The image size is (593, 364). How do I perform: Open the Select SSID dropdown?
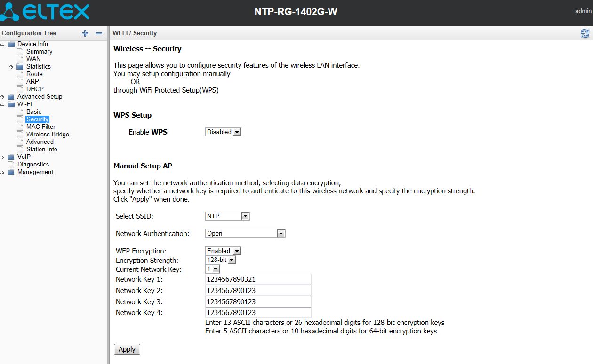pos(227,216)
